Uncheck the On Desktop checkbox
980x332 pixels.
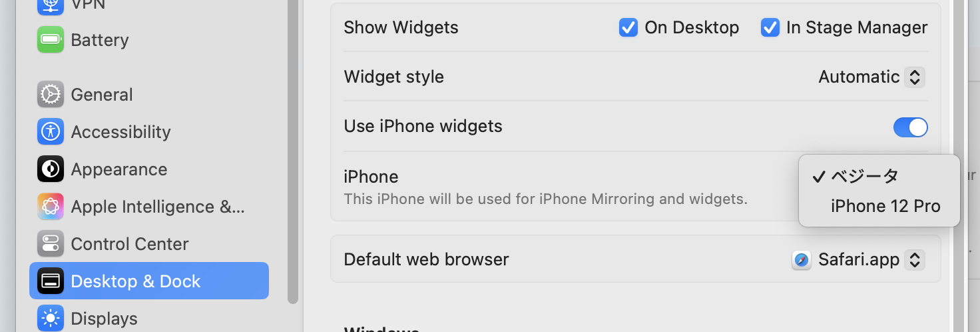(x=628, y=27)
